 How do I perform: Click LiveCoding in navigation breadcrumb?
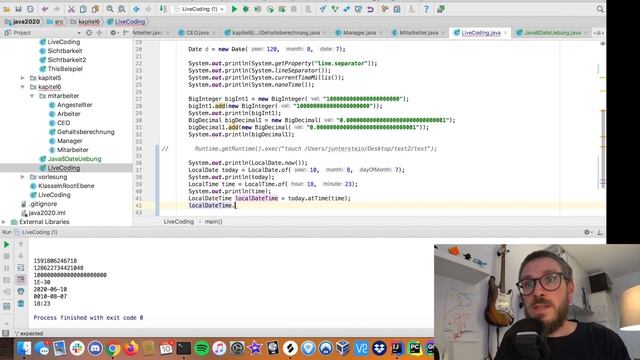click(126, 22)
